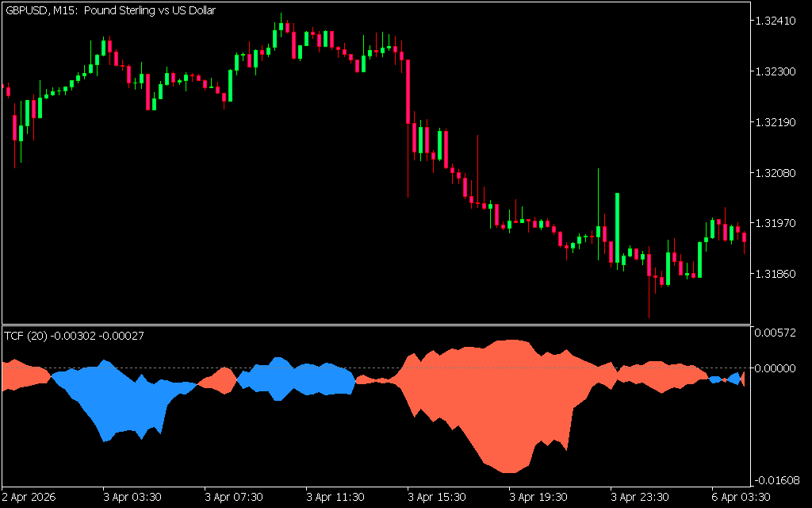Select the 3 Apr 03:30 time label
This screenshot has height=508, width=812.
[132, 497]
